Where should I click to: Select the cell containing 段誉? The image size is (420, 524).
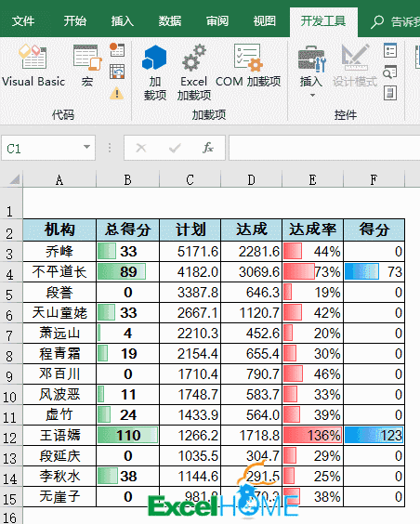[59, 293]
